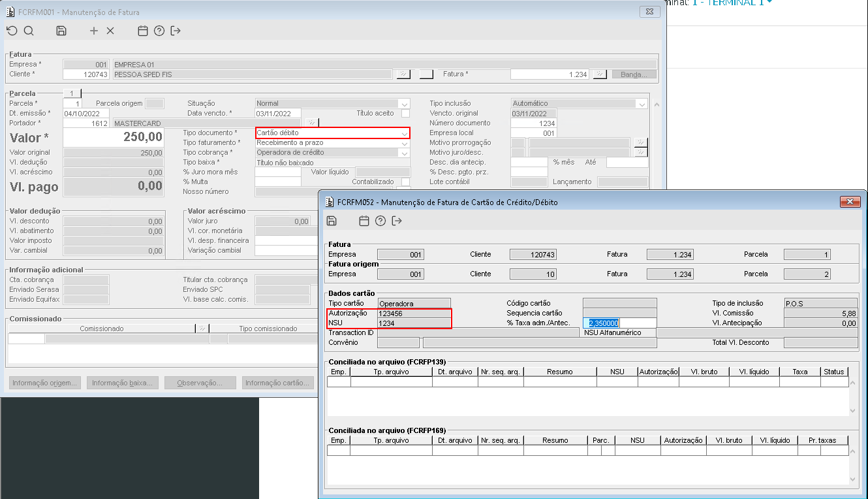The image size is (868, 499).
Task: Click the Taxa column header in the FCRFP139 grid
Action: point(800,372)
